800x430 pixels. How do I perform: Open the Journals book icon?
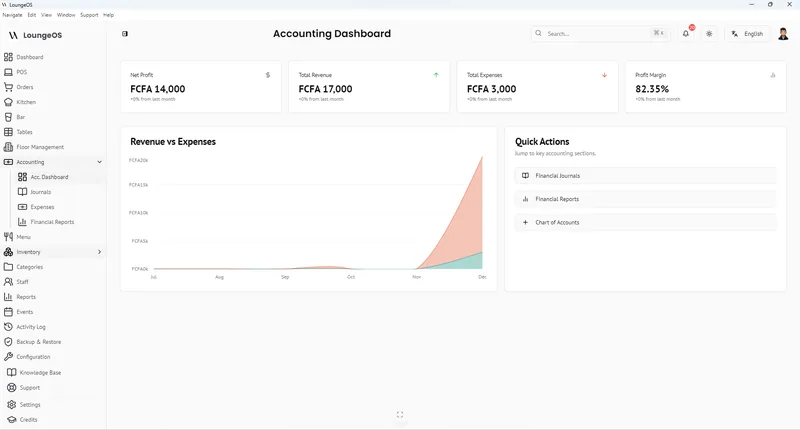tap(22, 192)
